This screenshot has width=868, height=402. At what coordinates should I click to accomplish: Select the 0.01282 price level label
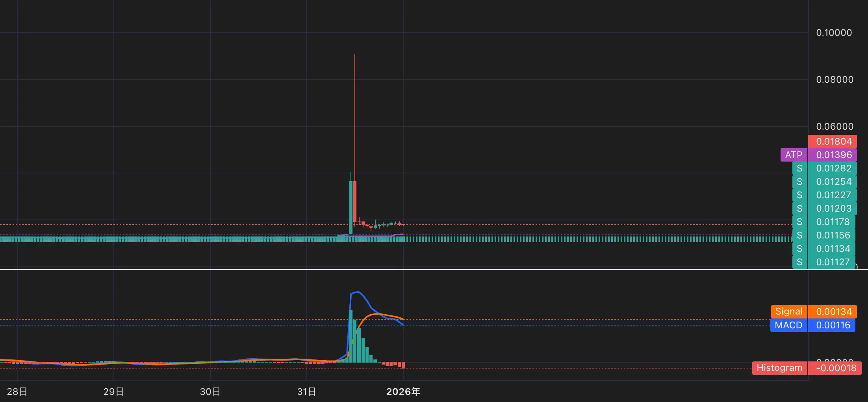click(x=832, y=168)
